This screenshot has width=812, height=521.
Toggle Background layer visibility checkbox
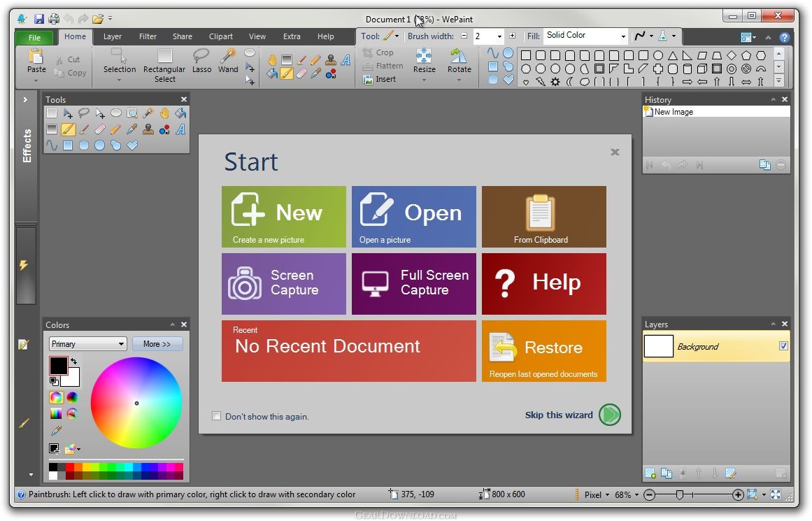pyautogui.click(x=783, y=346)
